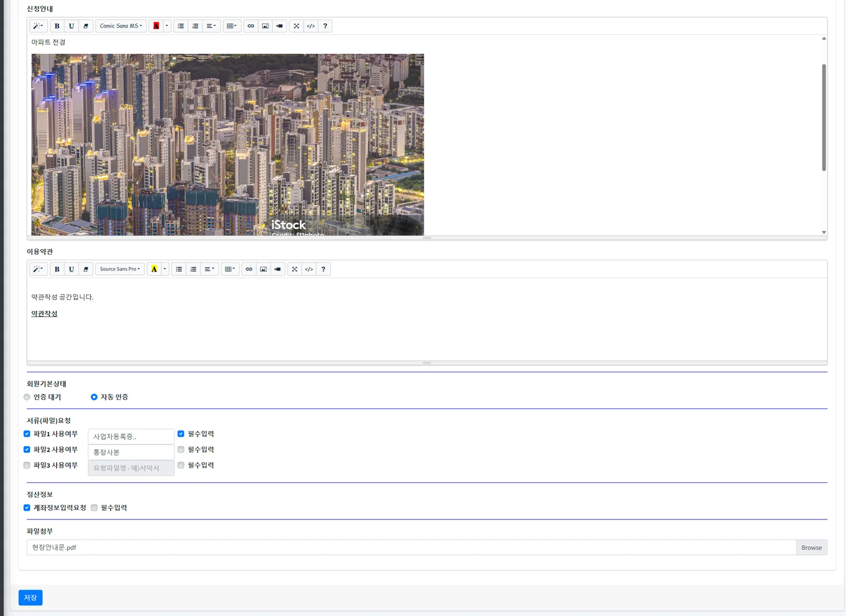Viewport: 846px width, 616px height.
Task: Click the apartment cityscape image in editor
Action: [228, 144]
